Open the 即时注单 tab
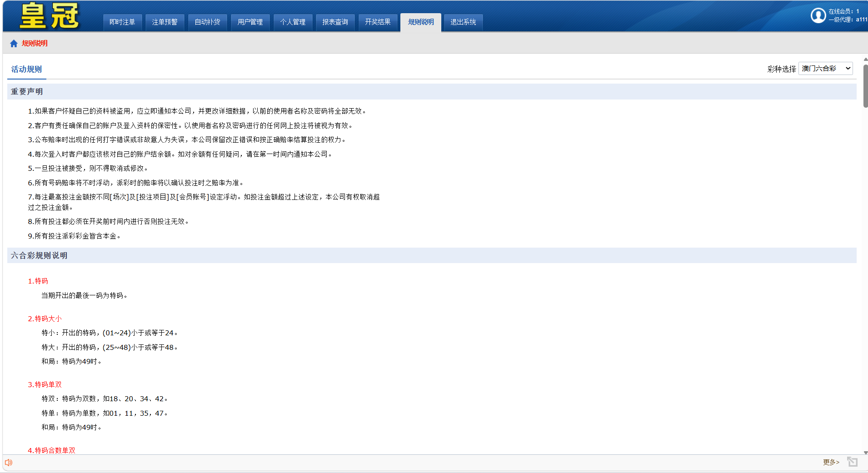This screenshot has width=868, height=473. click(x=122, y=22)
